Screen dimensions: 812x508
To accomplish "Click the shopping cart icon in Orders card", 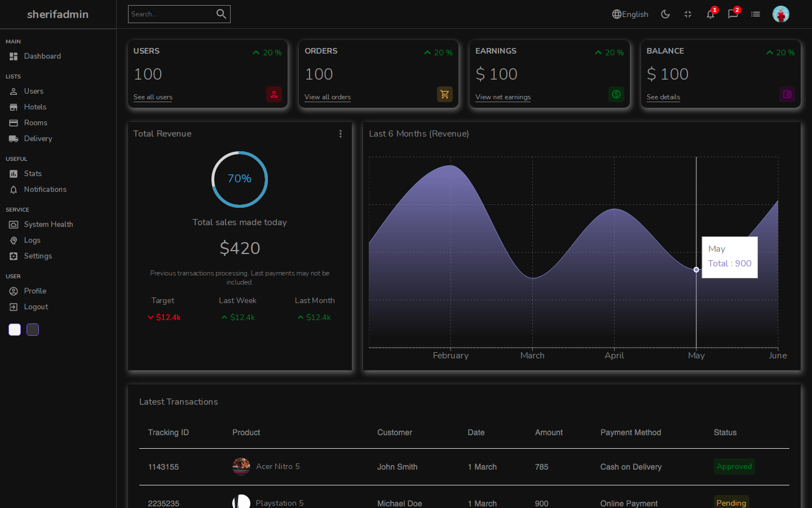I will [445, 94].
